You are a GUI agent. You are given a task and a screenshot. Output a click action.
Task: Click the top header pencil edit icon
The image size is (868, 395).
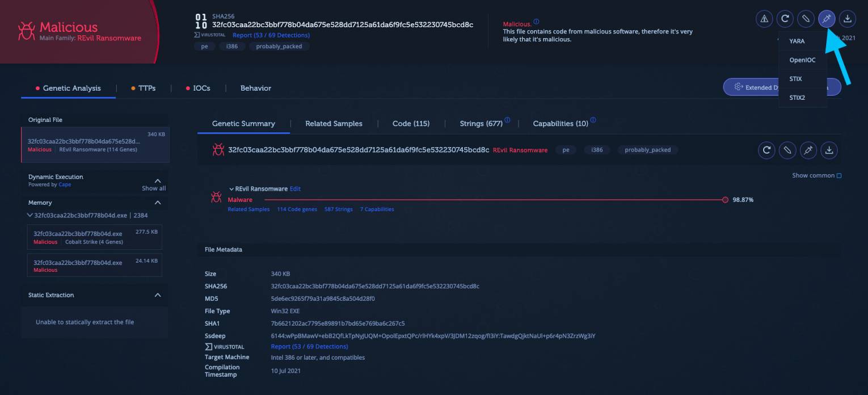pyautogui.click(x=806, y=19)
